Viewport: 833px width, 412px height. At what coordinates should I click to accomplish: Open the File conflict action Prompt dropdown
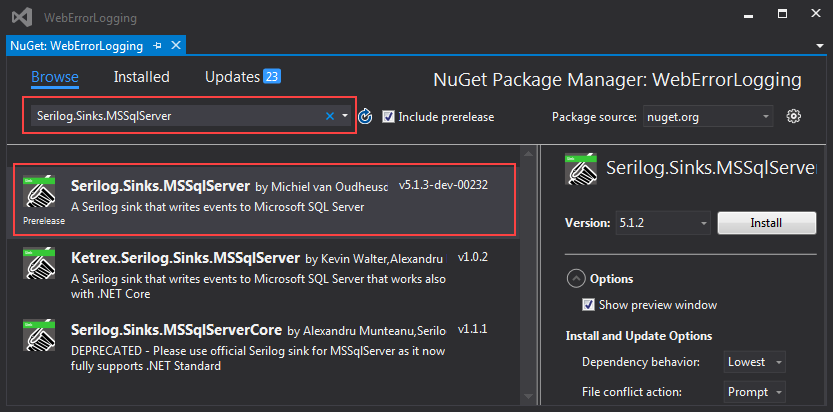754,392
